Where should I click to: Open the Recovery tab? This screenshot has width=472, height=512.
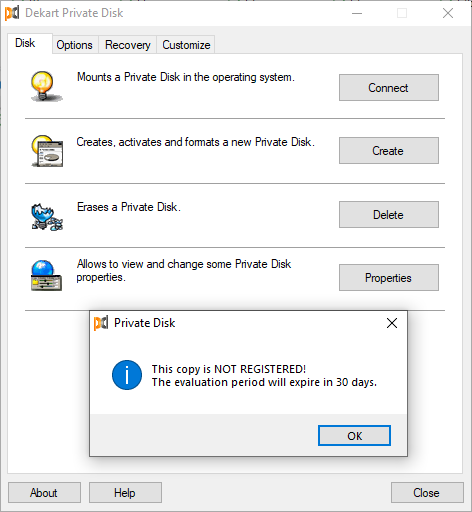pos(127,45)
